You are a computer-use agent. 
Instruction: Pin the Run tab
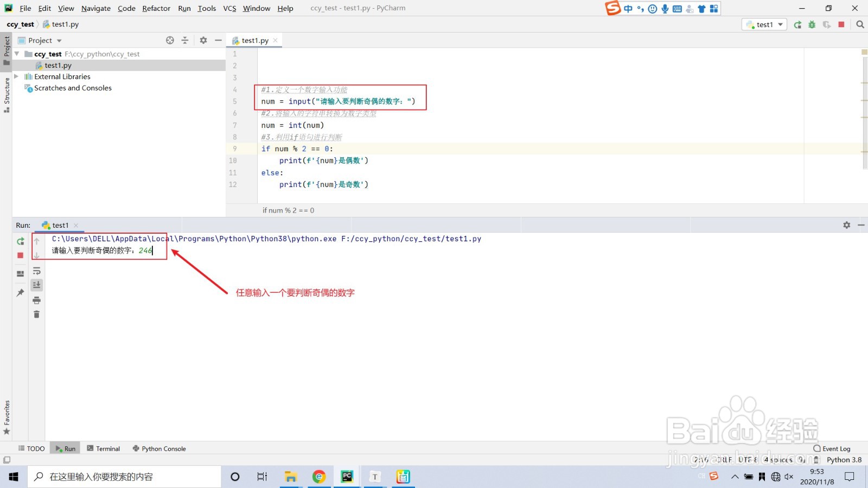21,293
